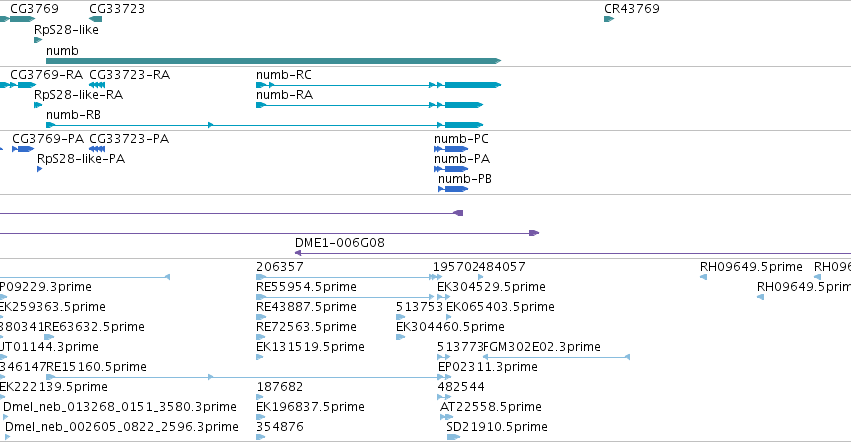Click the RpS28-like-RA transcript label

79,94
